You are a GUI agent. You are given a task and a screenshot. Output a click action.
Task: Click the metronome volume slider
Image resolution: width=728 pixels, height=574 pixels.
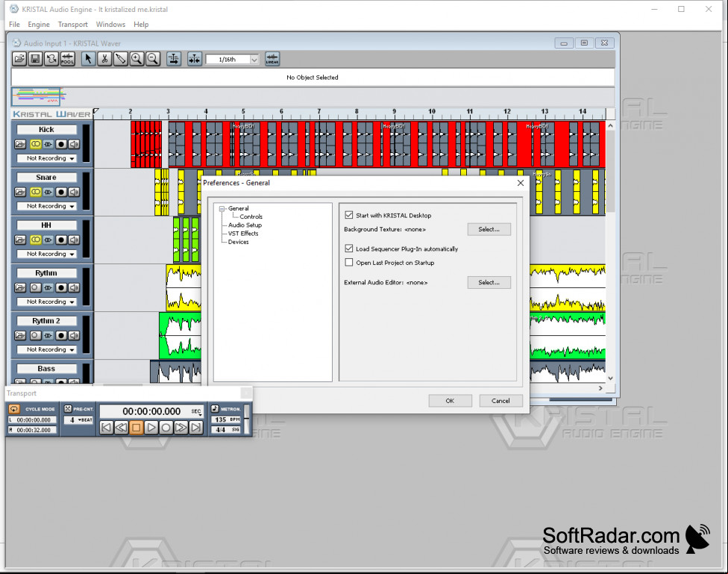247,418
